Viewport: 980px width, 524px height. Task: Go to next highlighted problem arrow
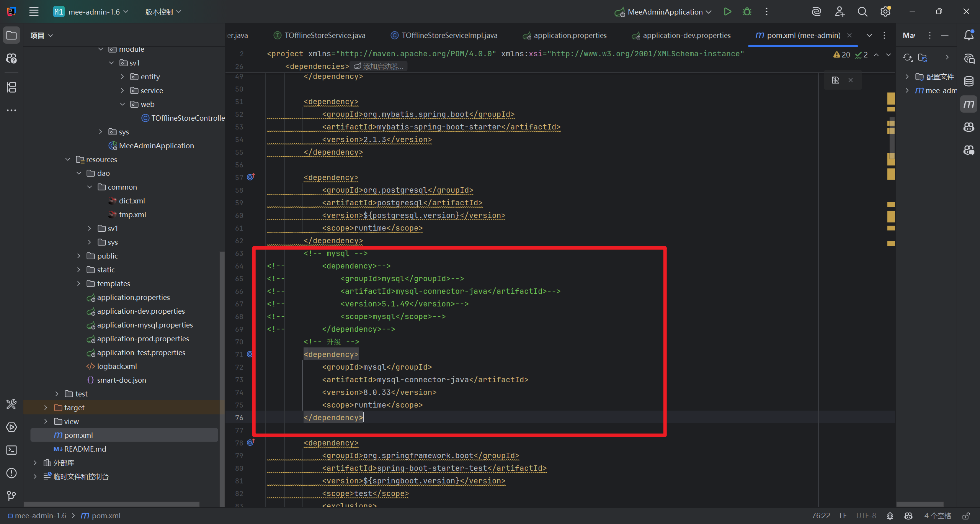point(889,55)
